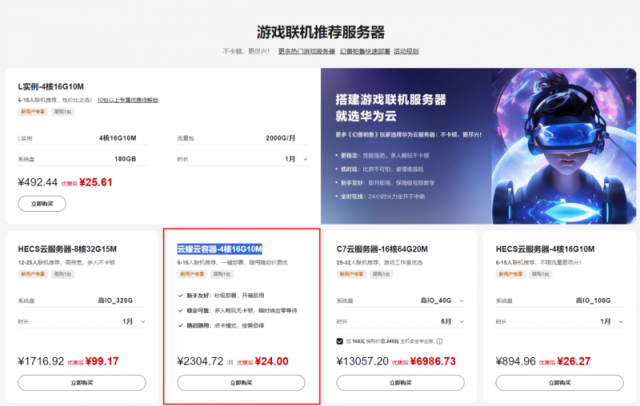640x406 pixels.
Task: Click 立即购买 for L实例-4核16G10M
Action: (42, 204)
